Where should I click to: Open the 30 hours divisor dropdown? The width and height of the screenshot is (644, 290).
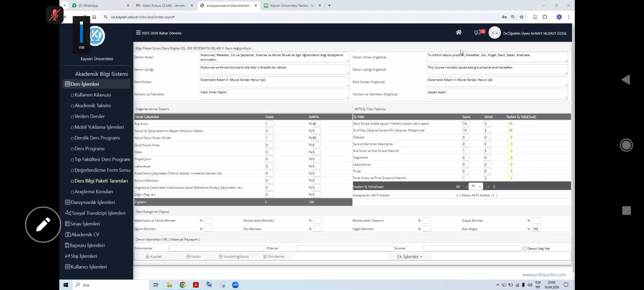pyautogui.click(x=475, y=186)
